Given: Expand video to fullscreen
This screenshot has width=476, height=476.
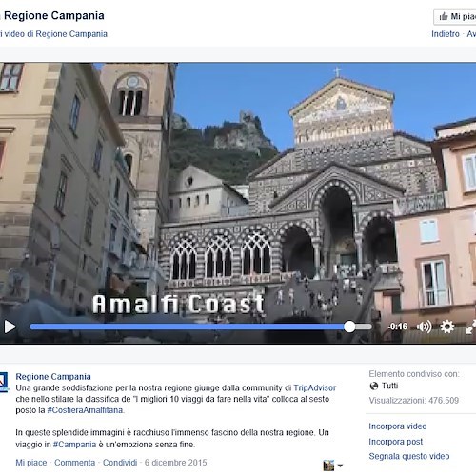Looking at the screenshot, I should 470,327.
